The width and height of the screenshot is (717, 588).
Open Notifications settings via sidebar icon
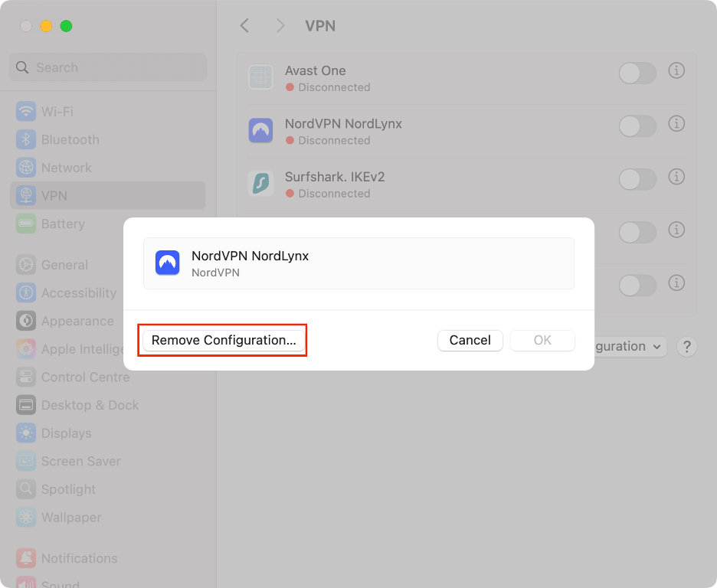25,557
